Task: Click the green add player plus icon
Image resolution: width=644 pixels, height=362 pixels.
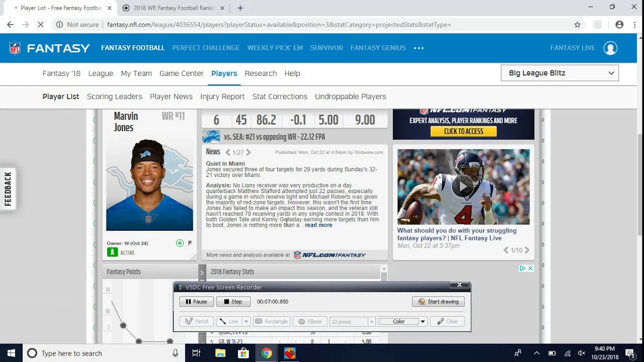Action: point(180,243)
